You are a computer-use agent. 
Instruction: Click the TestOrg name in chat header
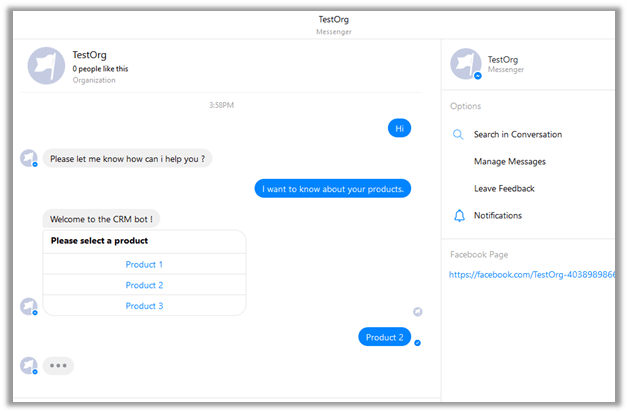(90, 56)
